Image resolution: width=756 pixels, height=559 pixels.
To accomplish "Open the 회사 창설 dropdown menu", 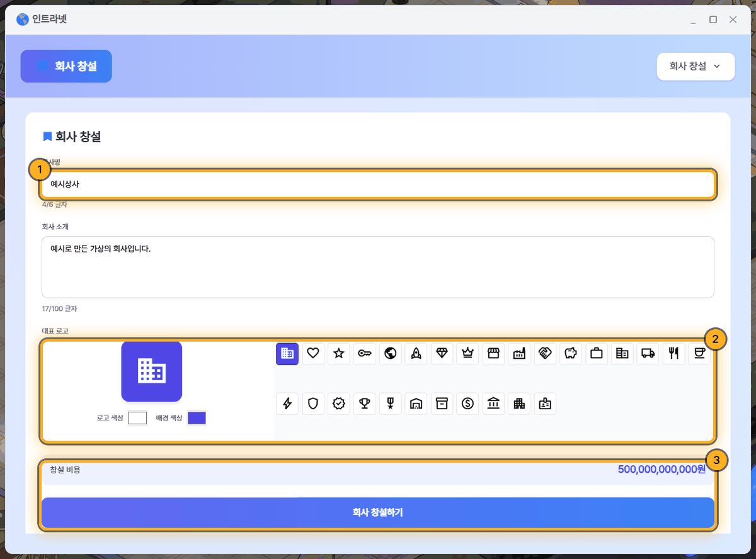I will [696, 66].
